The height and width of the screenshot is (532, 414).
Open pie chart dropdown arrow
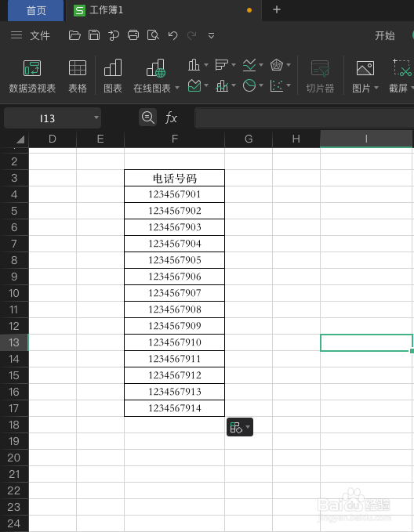click(x=261, y=85)
